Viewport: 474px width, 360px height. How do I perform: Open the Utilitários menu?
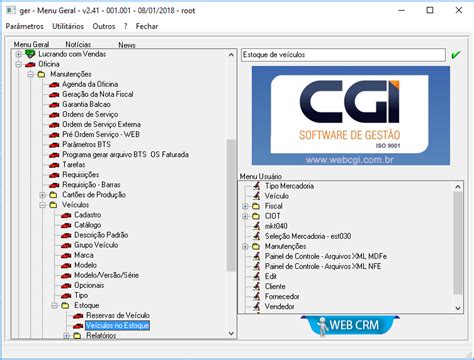pyautogui.click(x=68, y=26)
